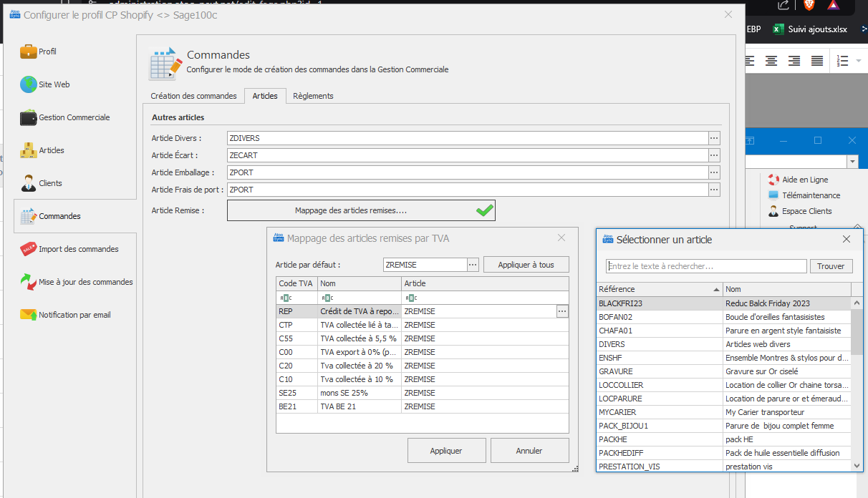Select BOFAN02 article row
Screen dimensions: 868x498
pos(723,317)
